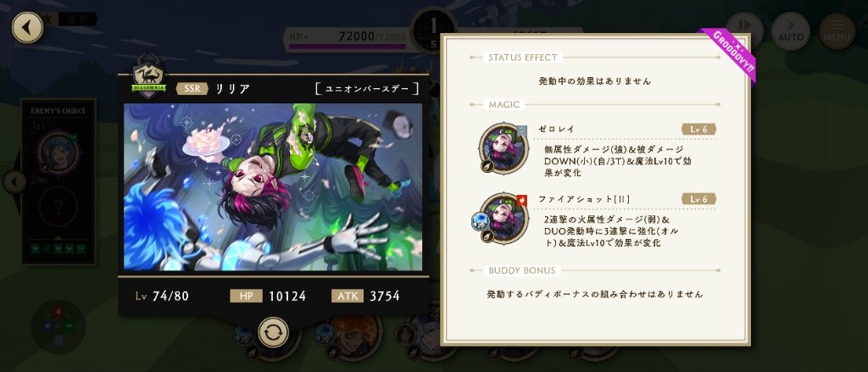This screenshot has width=868, height=372.
Task: Click the Lv 6 badge for ゼロレイ
Action: [x=698, y=129]
